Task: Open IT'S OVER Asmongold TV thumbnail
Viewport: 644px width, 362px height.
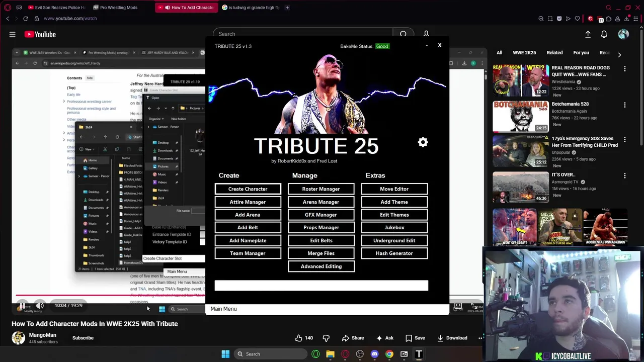Action: (x=521, y=187)
